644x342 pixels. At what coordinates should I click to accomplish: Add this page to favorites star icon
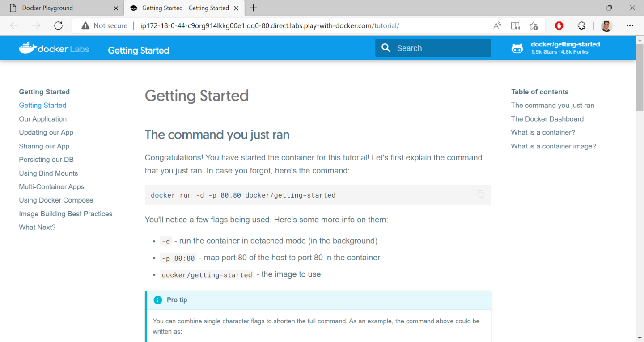click(x=534, y=25)
